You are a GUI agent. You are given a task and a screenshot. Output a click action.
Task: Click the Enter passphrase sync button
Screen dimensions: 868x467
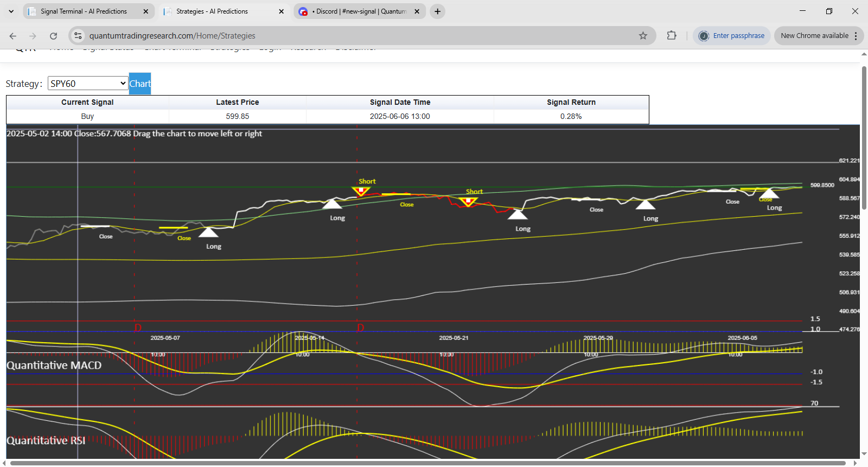(x=731, y=36)
